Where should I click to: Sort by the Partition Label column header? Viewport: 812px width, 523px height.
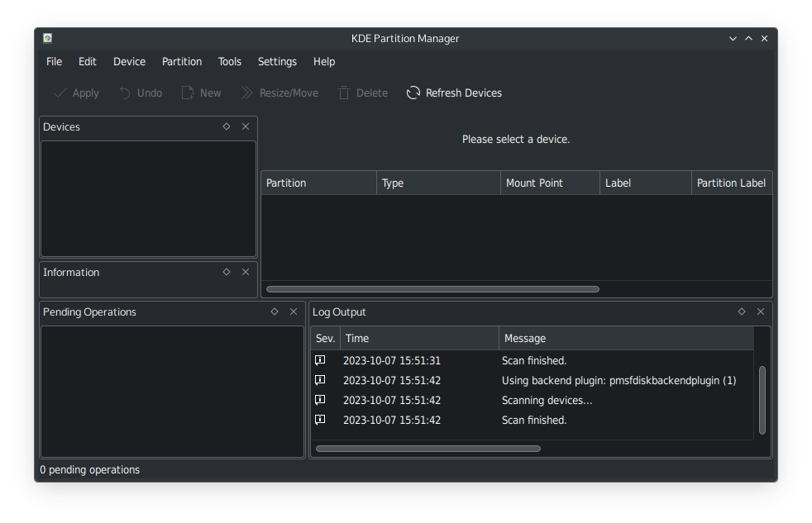click(732, 183)
